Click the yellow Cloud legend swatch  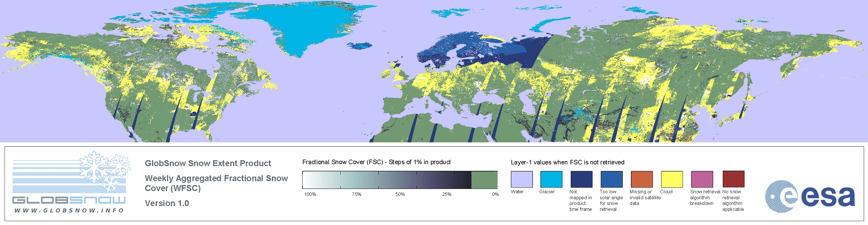point(671,179)
